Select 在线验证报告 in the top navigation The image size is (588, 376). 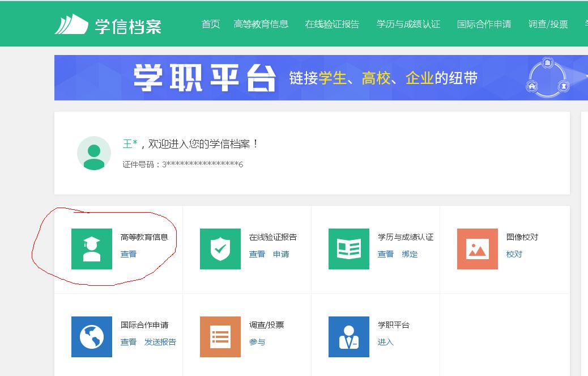[332, 24]
